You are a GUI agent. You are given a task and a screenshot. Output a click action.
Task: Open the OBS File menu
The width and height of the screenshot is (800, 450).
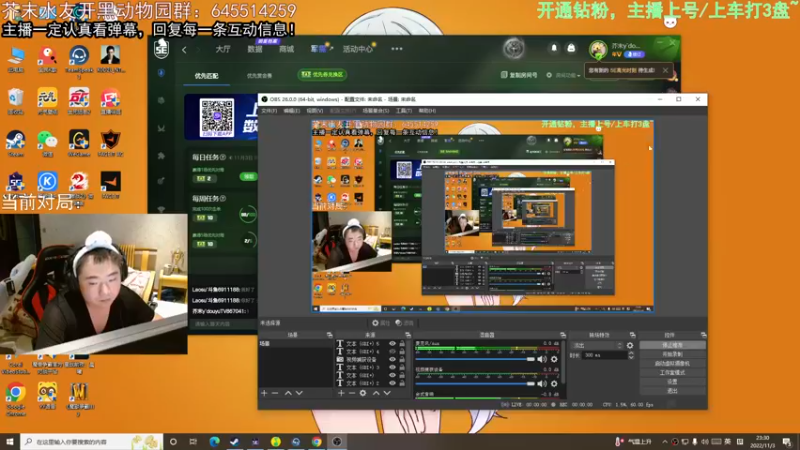click(x=268, y=111)
